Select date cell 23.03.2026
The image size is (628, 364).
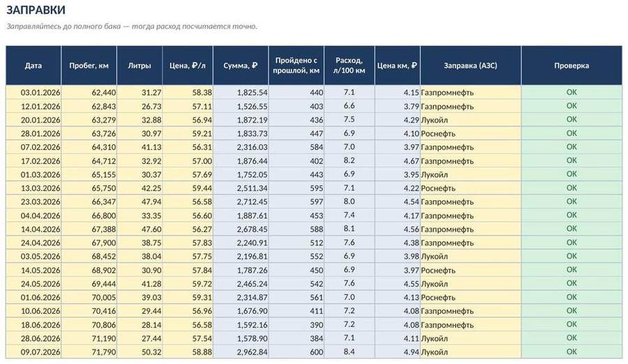point(33,202)
